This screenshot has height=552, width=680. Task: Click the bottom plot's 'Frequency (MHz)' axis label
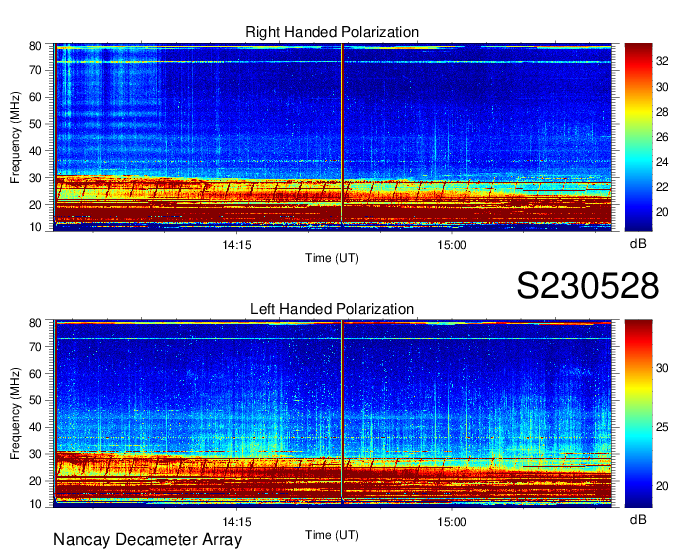tap(15, 414)
